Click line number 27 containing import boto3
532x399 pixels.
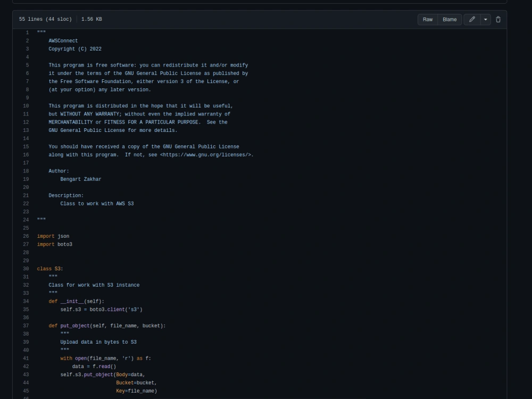[x=25, y=244]
